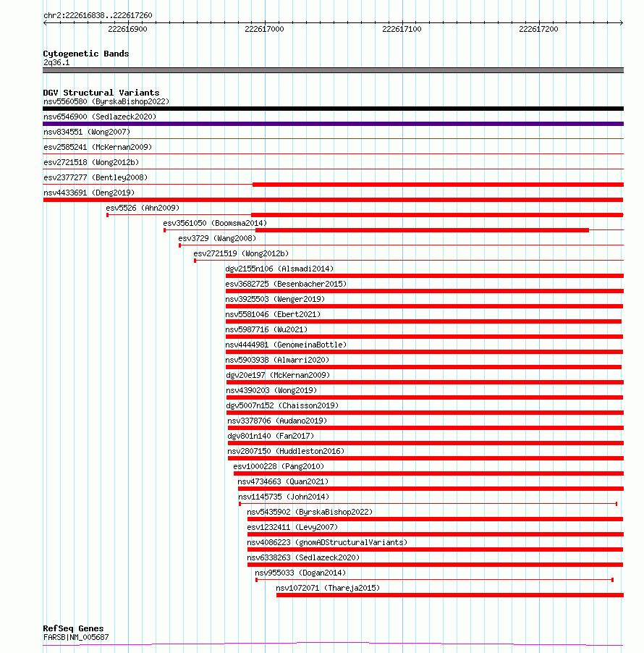Screen dimensions: 644x653
Task: Select esv1000228 (Pang2010) label
Action: click(279, 466)
